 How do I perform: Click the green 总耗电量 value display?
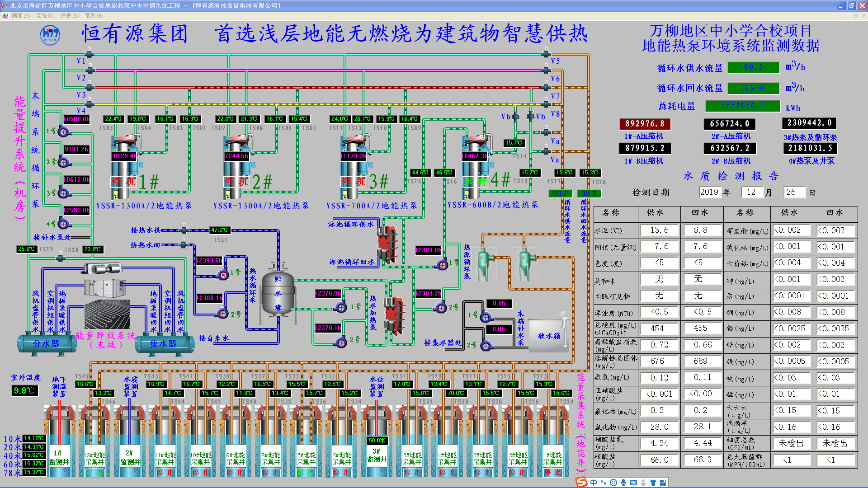743,106
